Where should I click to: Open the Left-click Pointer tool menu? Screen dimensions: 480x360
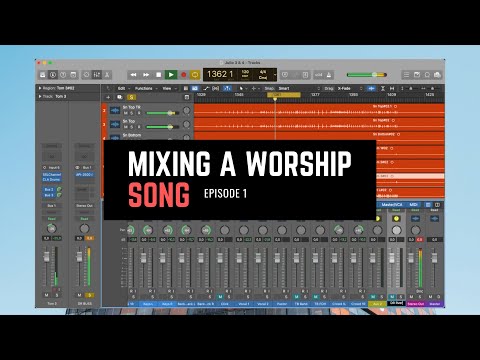[242, 88]
